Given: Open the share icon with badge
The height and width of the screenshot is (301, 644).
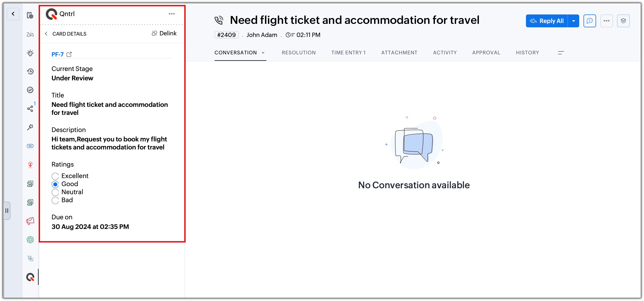Looking at the screenshot, I should [30, 108].
